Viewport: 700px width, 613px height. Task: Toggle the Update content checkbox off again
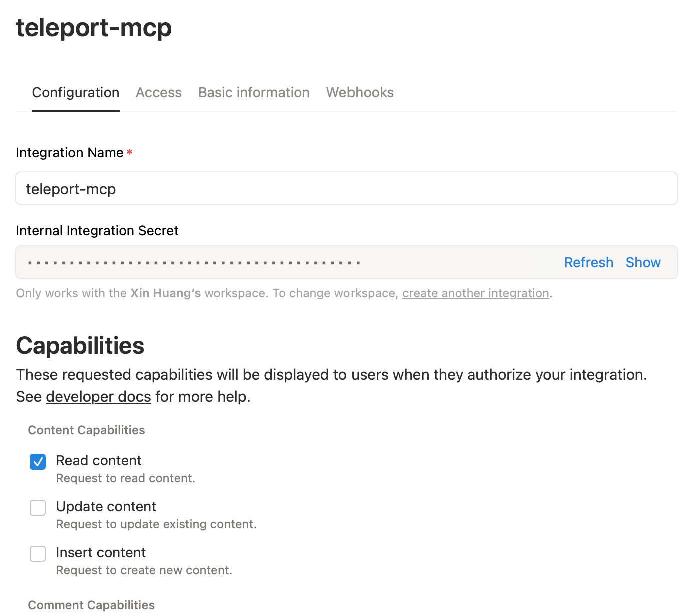[38, 508]
